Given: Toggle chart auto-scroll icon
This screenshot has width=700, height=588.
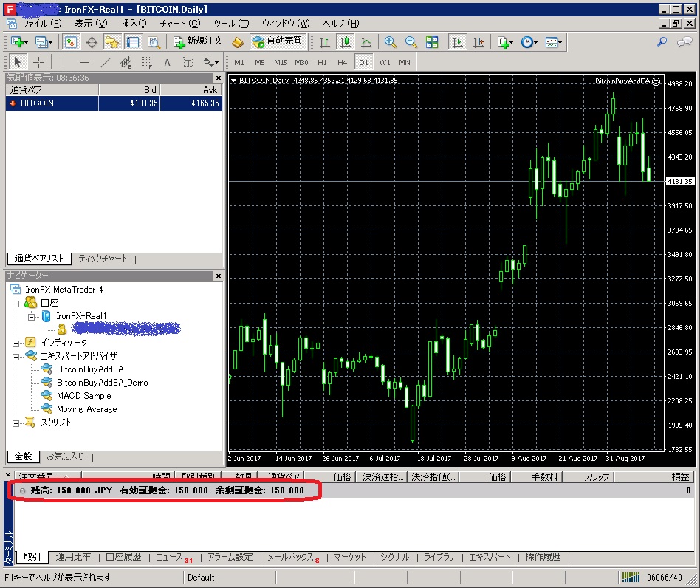Looking at the screenshot, I should [458, 42].
